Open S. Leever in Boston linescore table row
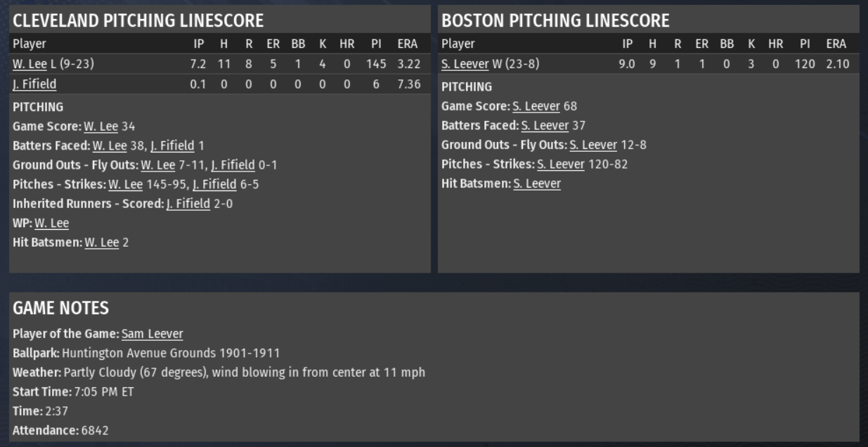This screenshot has width=868, height=447. 465,64
